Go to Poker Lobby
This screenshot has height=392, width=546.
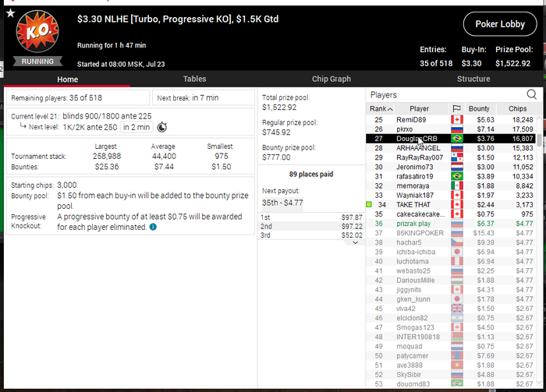click(x=500, y=24)
